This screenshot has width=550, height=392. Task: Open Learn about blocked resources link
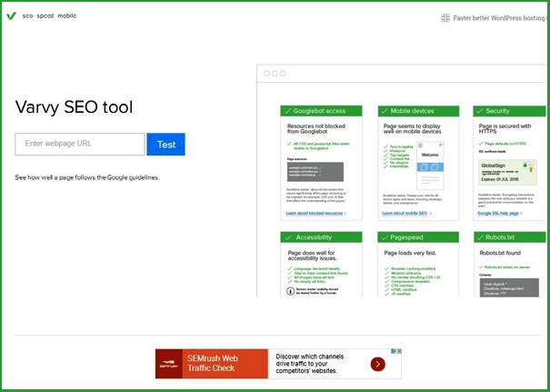pyautogui.click(x=315, y=214)
